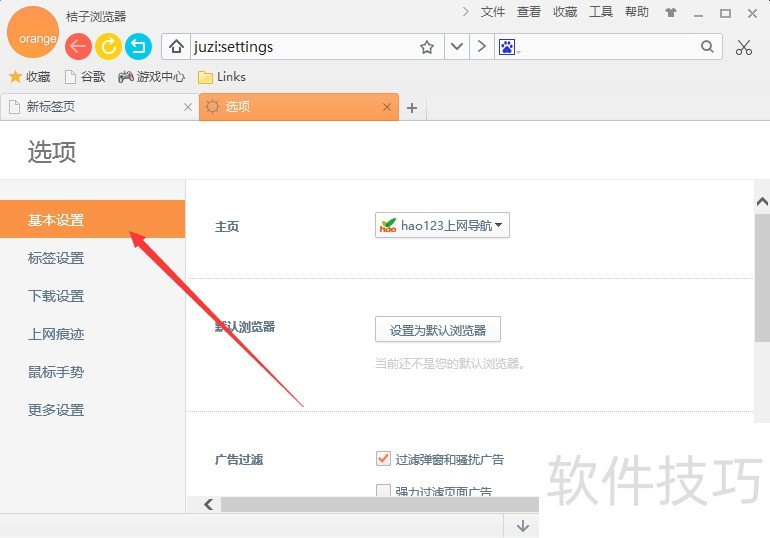Screen dimensions: 770x538
Task: Open the 工具 menu
Action: [601, 12]
